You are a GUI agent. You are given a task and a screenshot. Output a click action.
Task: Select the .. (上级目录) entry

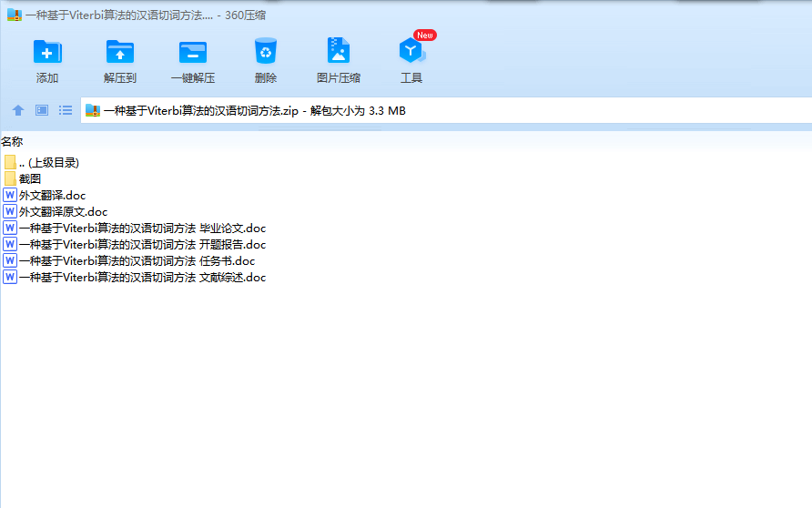tap(48, 163)
